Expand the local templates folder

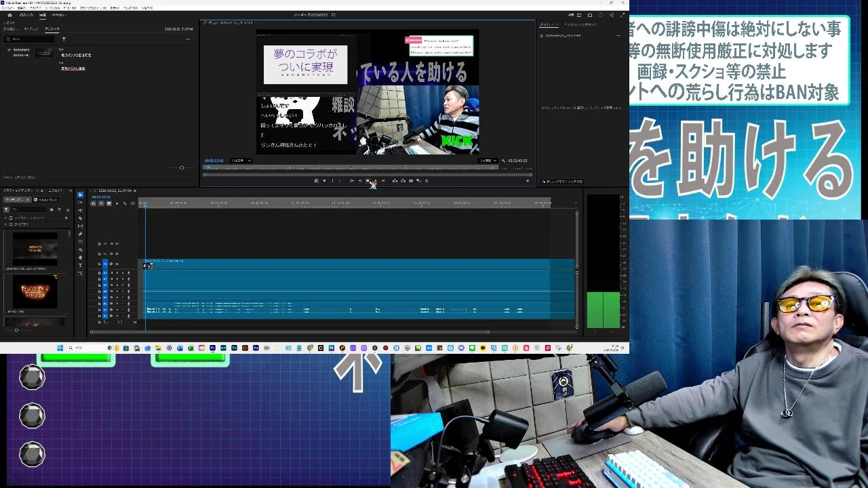(5, 218)
